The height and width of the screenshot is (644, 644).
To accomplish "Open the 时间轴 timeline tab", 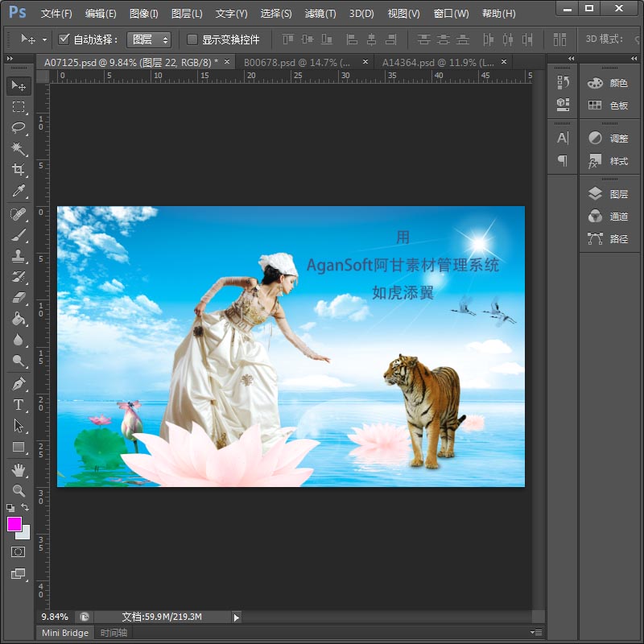I will [x=114, y=633].
